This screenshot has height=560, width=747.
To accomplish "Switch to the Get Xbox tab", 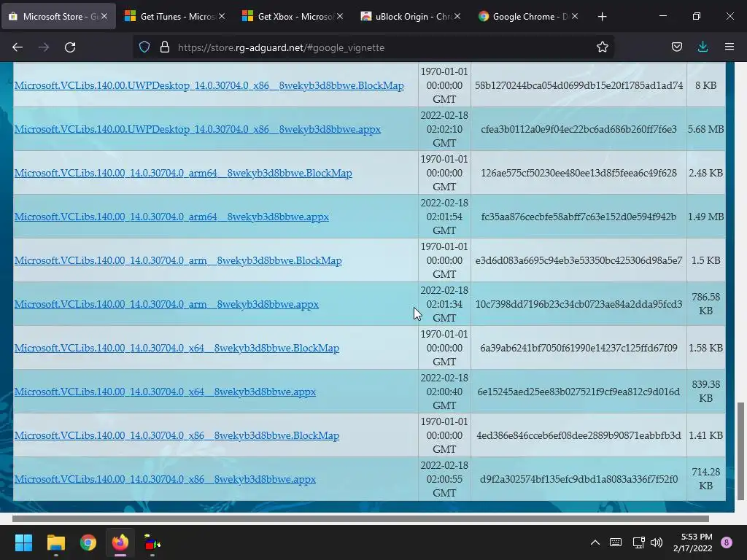I will [293, 16].
